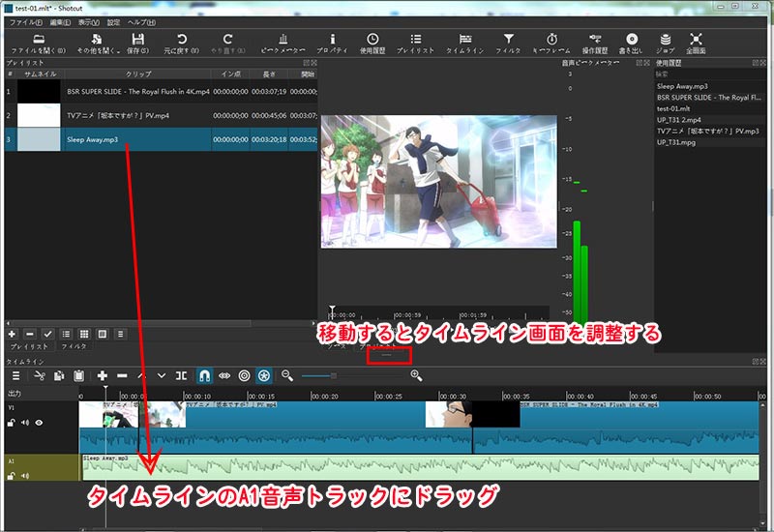Undo the last action with 元に戻す

point(182,44)
